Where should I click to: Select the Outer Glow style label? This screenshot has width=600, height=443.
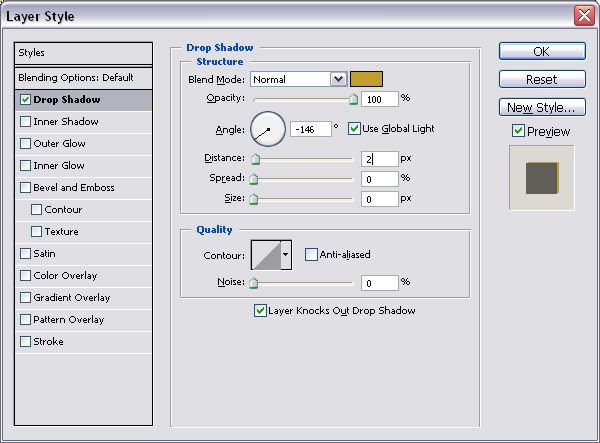[59, 144]
